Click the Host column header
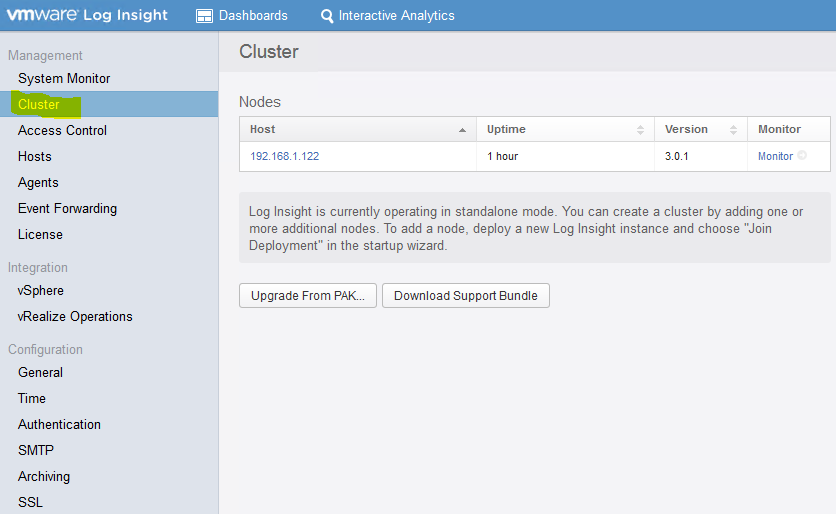 (x=358, y=130)
